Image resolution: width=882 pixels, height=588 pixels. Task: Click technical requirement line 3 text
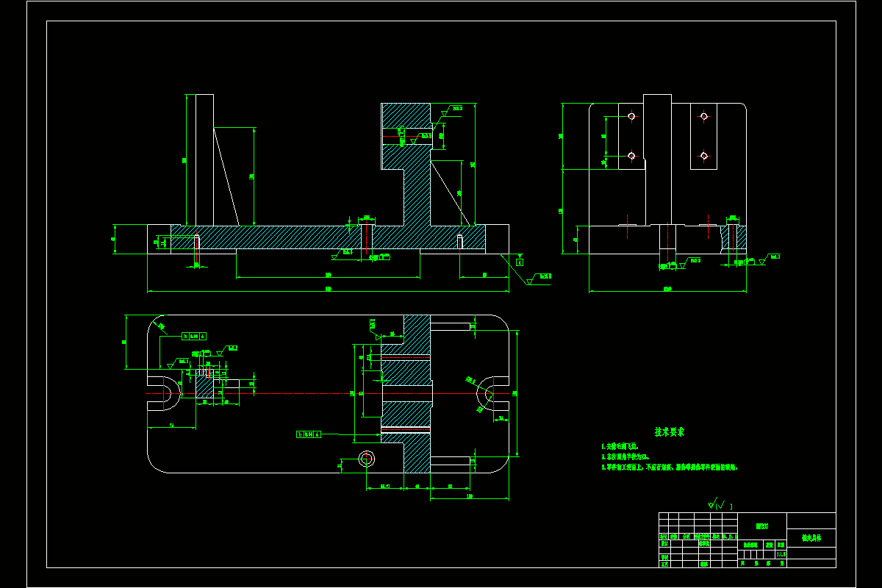(670, 467)
